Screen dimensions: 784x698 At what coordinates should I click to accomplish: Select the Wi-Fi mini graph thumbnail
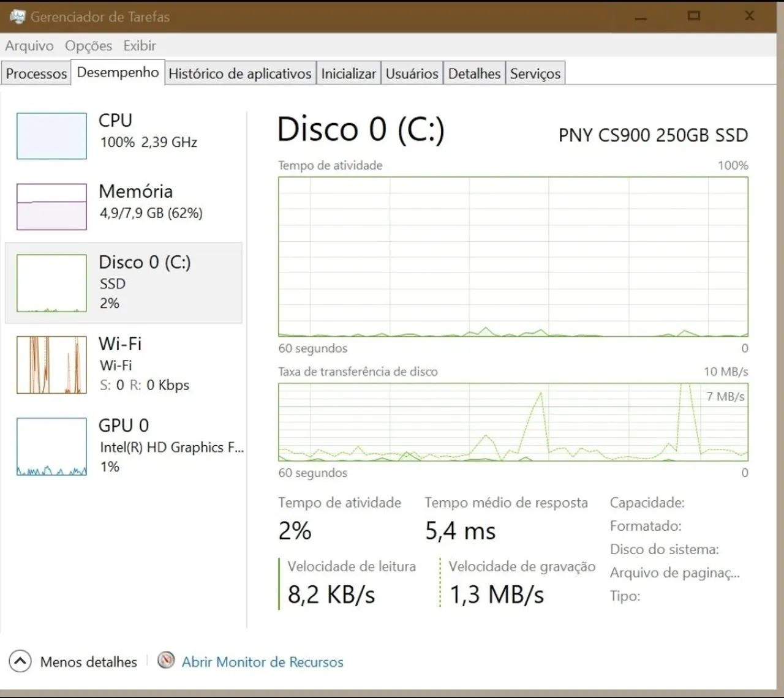point(51,364)
